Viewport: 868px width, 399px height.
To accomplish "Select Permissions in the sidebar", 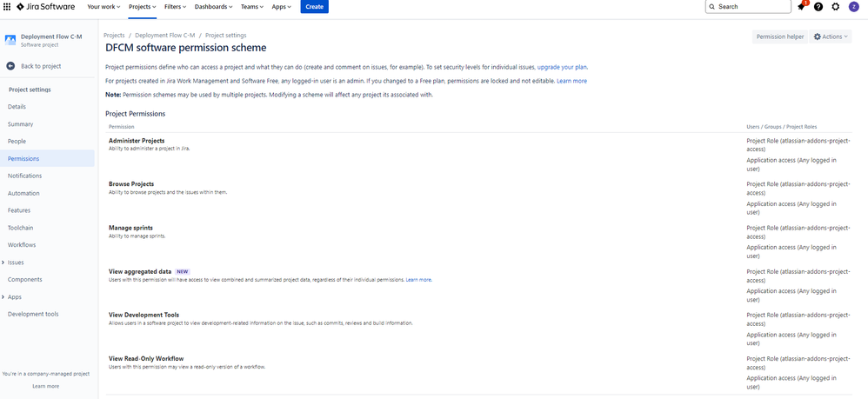I will [47, 158].
